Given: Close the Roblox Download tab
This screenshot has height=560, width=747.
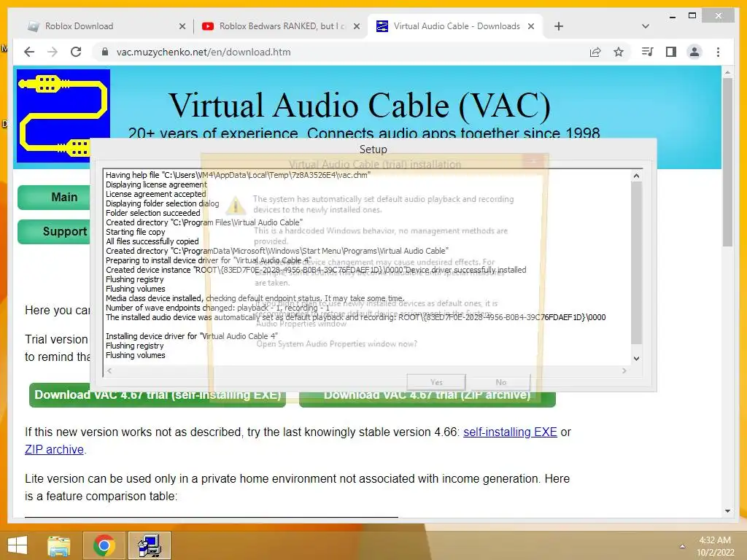Looking at the screenshot, I should (182, 27).
